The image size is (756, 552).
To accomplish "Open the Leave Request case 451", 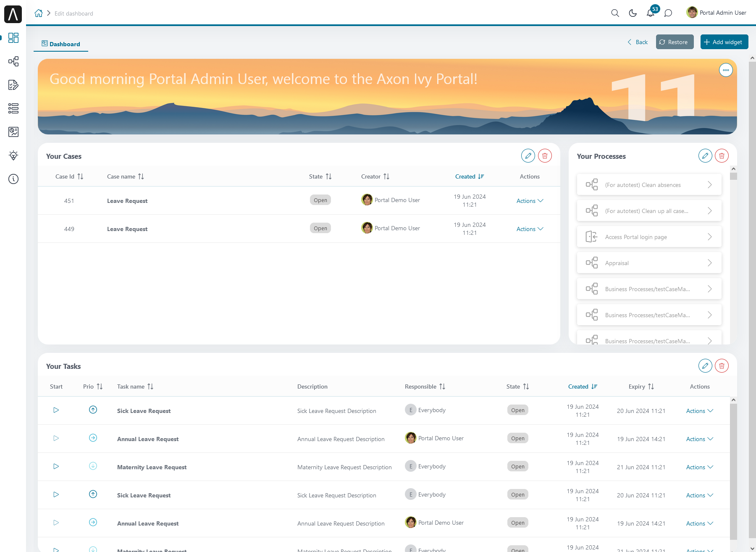I will click(127, 201).
